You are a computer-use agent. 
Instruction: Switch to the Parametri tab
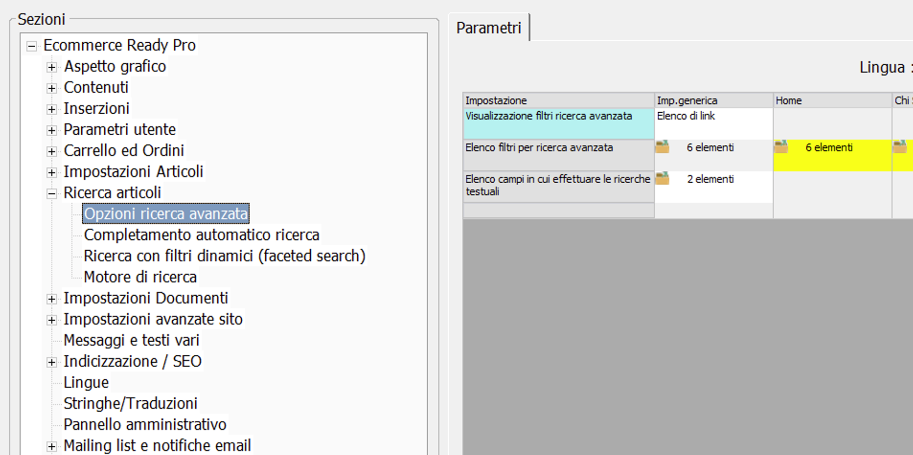click(489, 28)
